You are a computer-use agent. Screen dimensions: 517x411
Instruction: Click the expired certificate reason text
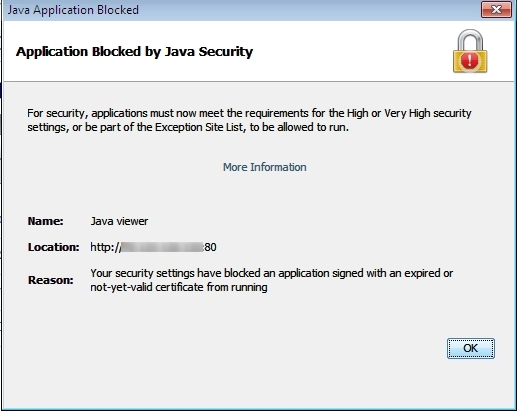pyautogui.click(x=271, y=280)
